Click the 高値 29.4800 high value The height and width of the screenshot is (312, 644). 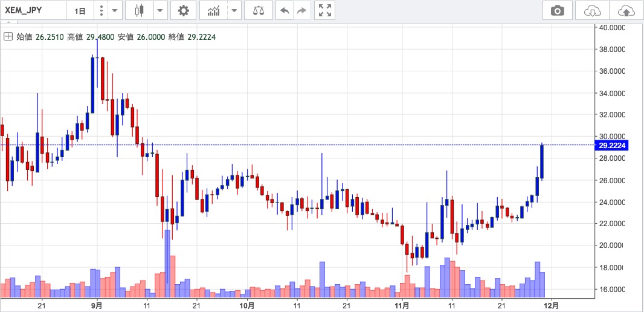[91, 37]
